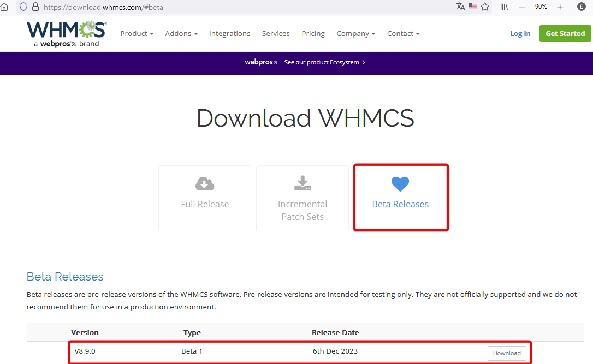Click the Beta 1 type cell
This screenshot has width=593, height=364.
coord(192,351)
